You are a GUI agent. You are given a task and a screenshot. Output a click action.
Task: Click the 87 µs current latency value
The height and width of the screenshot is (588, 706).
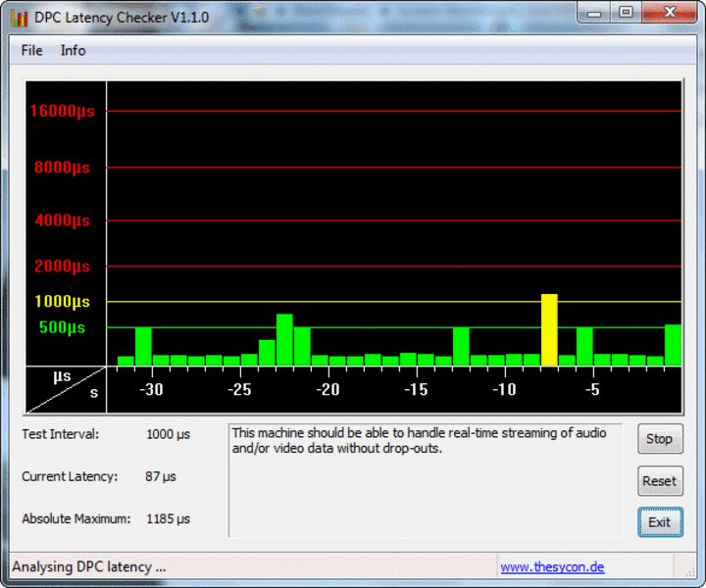(x=160, y=477)
